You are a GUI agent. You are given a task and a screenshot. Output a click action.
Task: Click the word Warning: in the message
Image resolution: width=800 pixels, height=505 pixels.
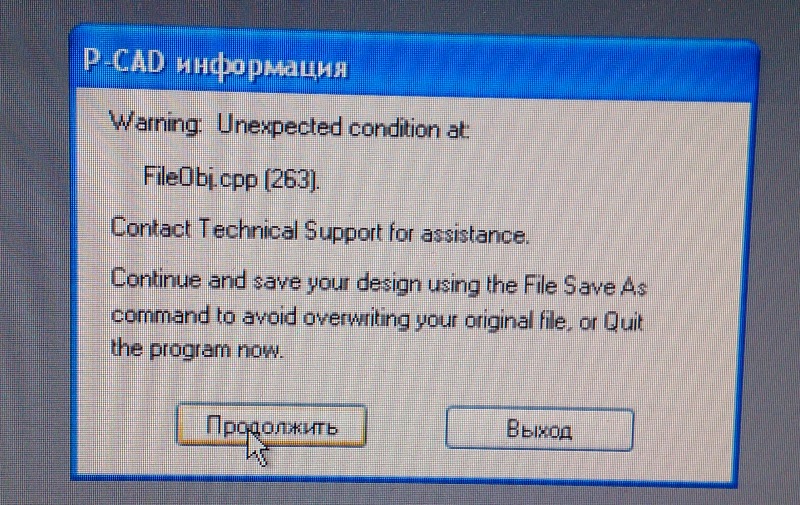coord(155,124)
